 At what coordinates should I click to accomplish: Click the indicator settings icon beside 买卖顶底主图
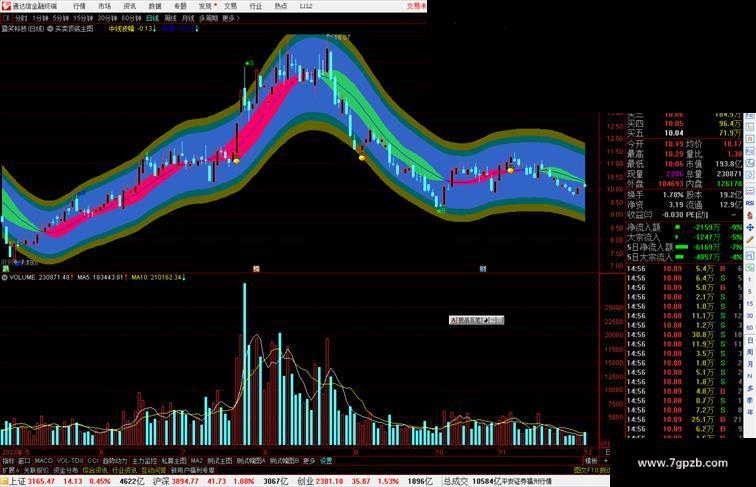point(50,29)
